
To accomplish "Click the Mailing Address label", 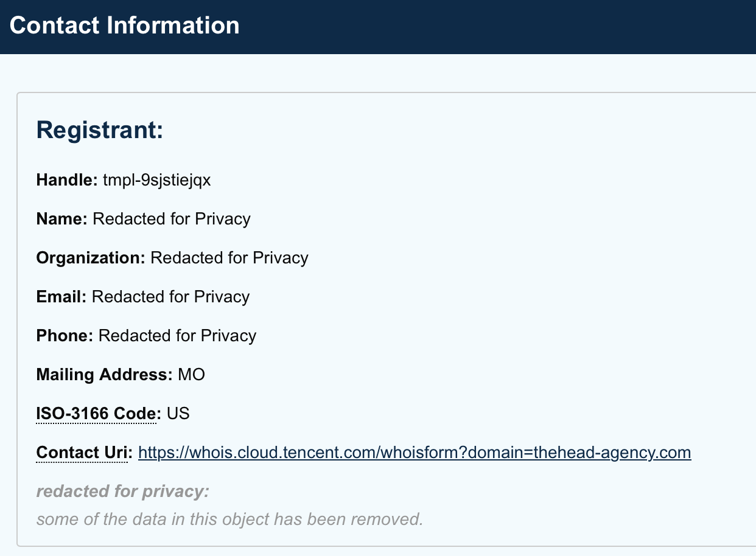I will pyautogui.click(x=105, y=375).
